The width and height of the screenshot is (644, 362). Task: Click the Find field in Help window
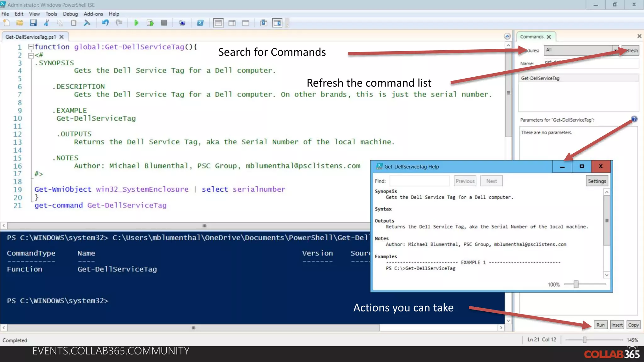coord(419,181)
